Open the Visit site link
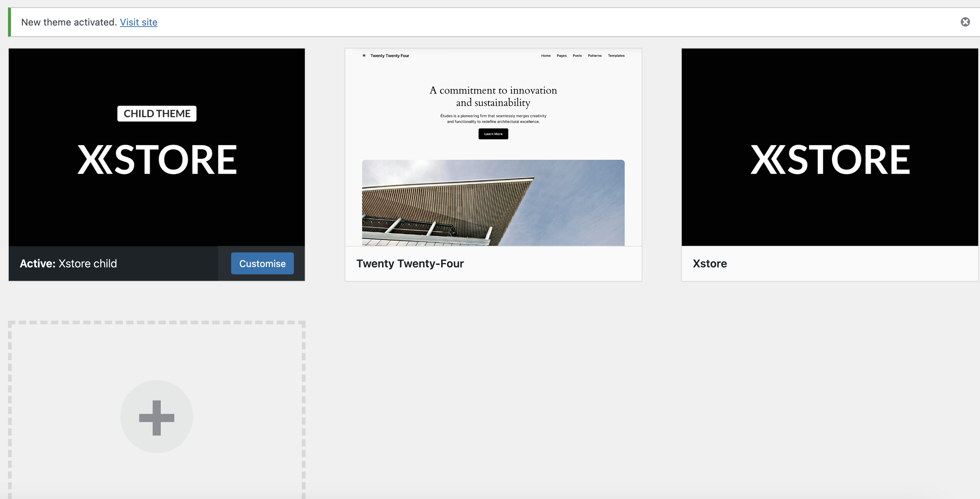This screenshot has width=980, height=499. point(139,22)
